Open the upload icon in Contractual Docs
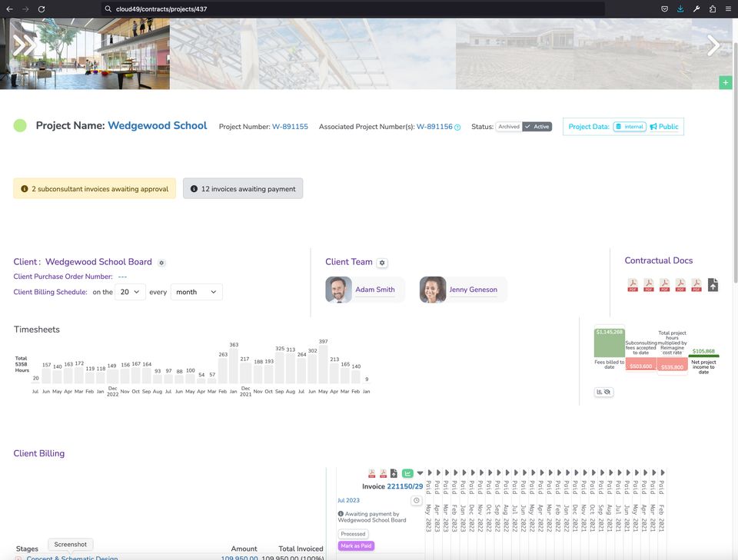 pyautogui.click(x=712, y=284)
